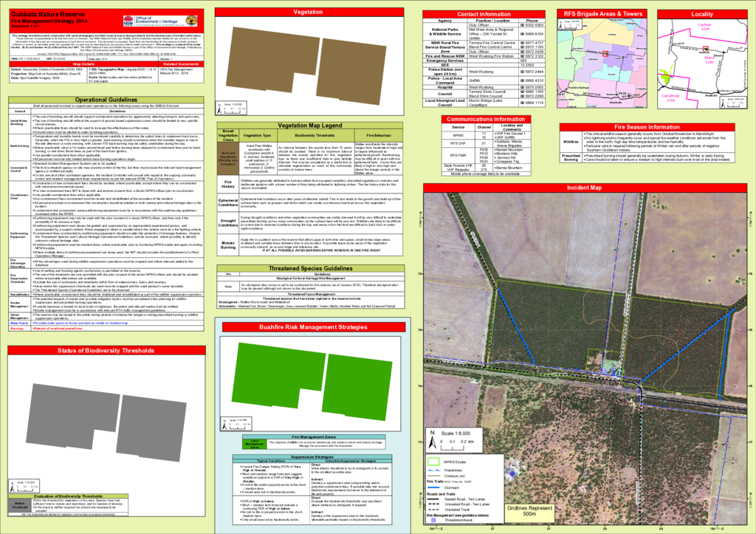The height and width of the screenshot is (534, 756).
Task: Click the brown Semi-arid Woodlands vegetation class cell
Action: pyautogui.click(x=228, y=159)
